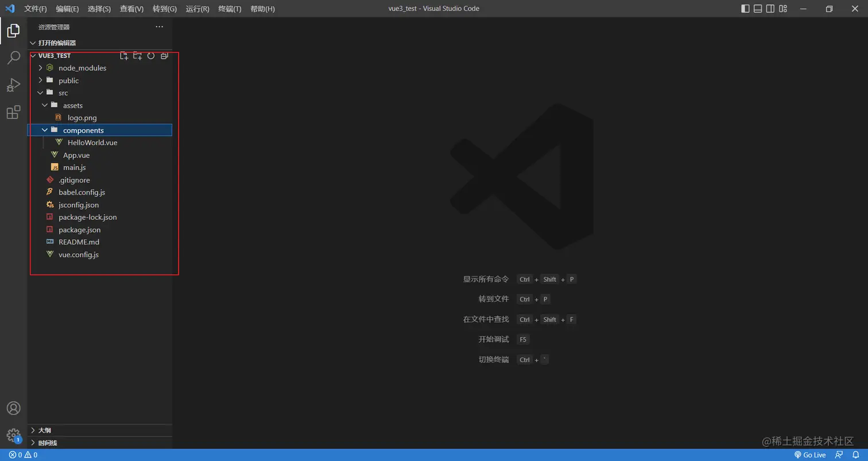This screenshot has height=461, width=868.
Task: Open the Search view in activity bar
Action: pos(13,57)
